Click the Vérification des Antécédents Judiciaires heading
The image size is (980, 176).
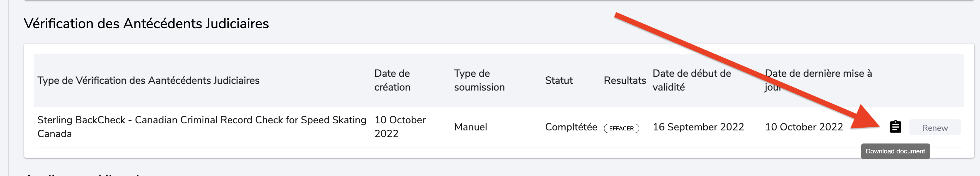coord(147,24)
